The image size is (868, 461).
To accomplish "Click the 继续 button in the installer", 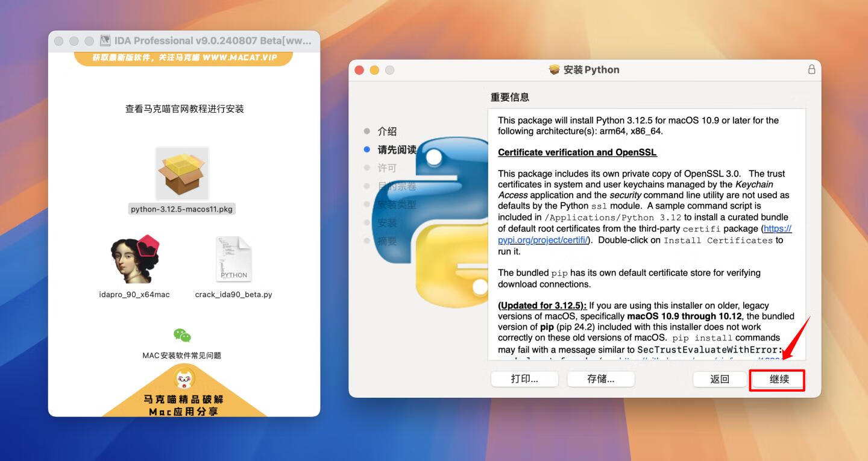I will [779, 379].
